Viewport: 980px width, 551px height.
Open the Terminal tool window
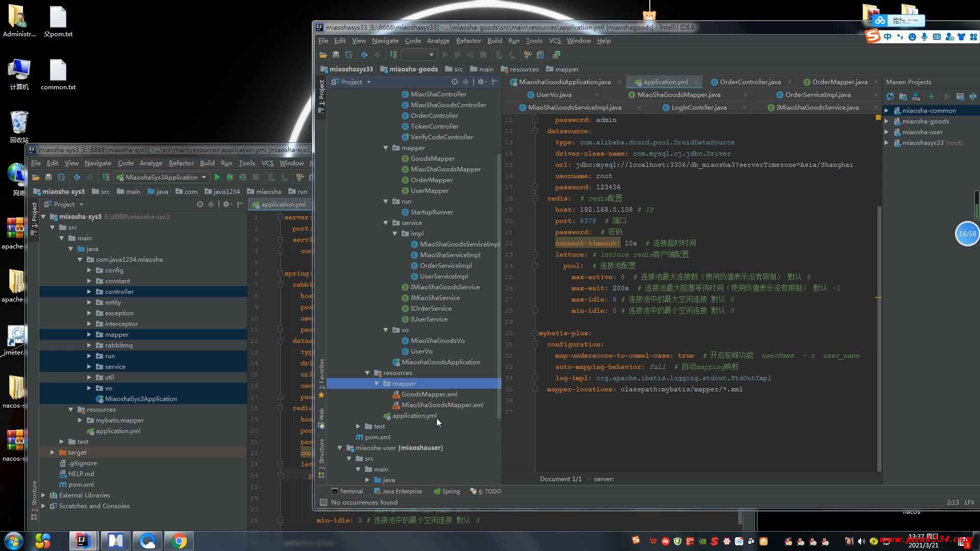click(347, 491)
